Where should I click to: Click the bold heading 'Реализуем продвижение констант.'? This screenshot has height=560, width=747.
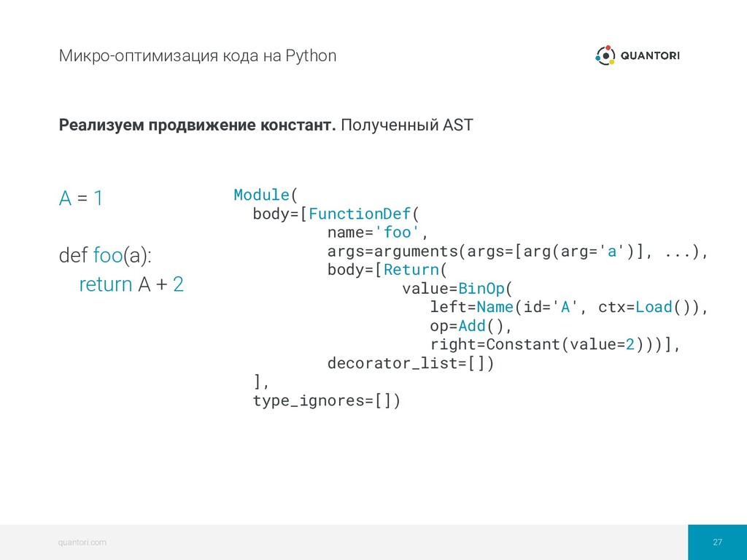tap(197, 125)
